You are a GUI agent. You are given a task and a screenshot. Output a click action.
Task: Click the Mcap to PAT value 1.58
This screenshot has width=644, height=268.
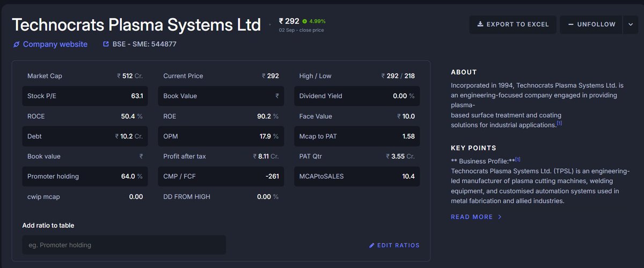tap(408, 136)
